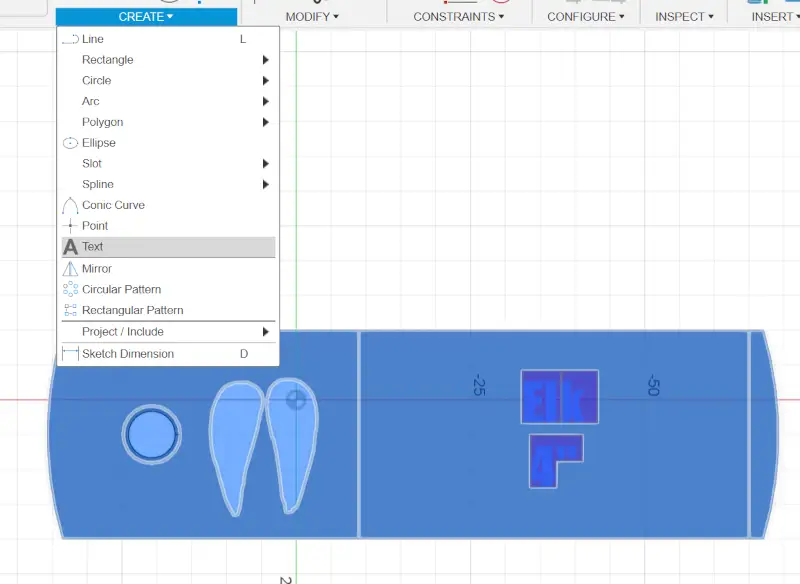Select the circle profile in the sketch
The height and width of the screenshot is (584, 800).
point(152,435)
